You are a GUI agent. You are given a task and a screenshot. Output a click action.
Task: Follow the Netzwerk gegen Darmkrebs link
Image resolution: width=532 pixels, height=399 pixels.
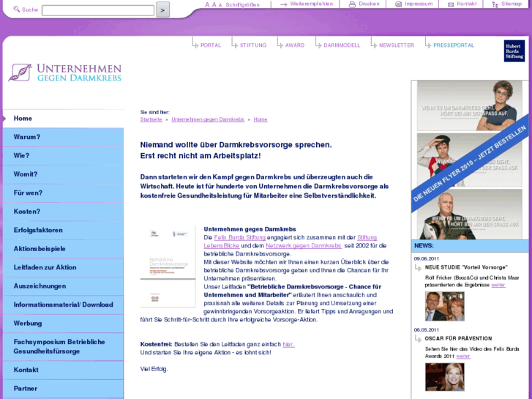(304, 245)
